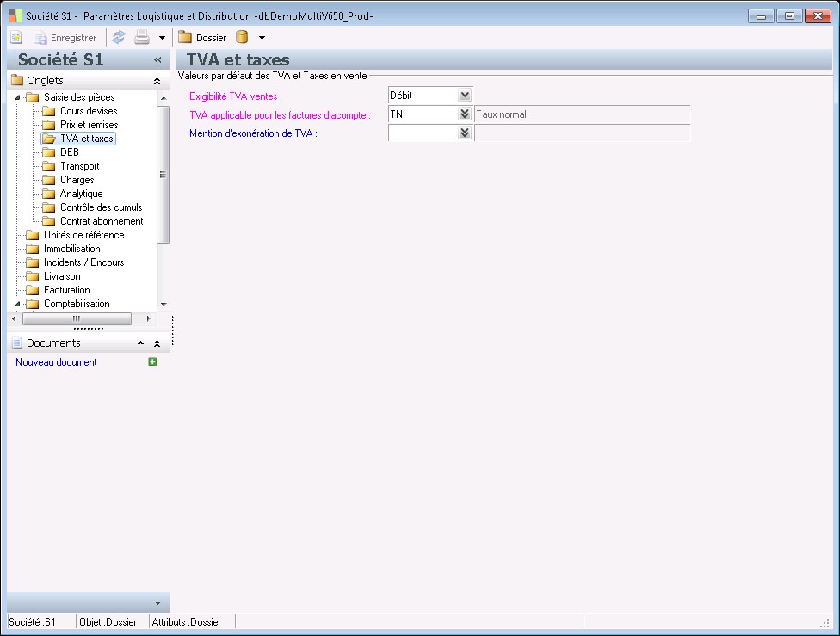Open Prix et remises folder
Image resolution: width=840 pixels, height=636 pixels.
pos(80,125)
